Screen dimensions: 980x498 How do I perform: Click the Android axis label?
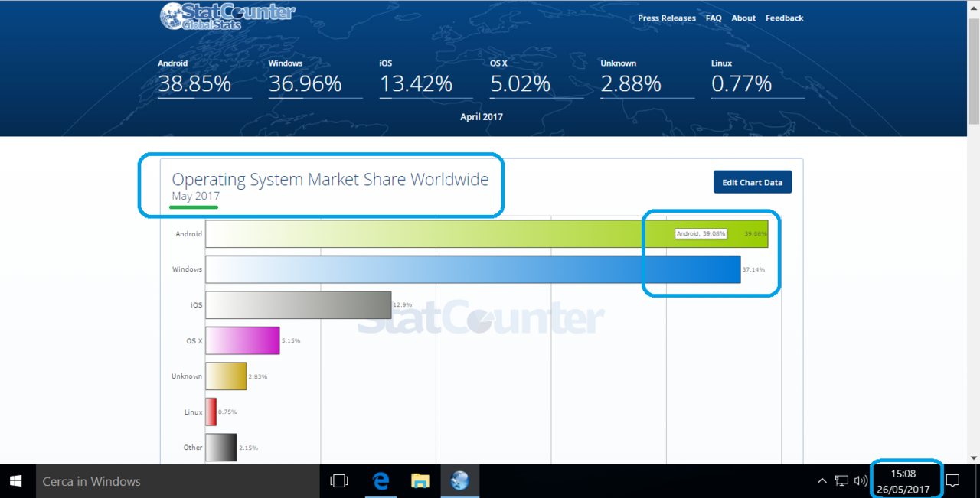(x=189, y=234)
